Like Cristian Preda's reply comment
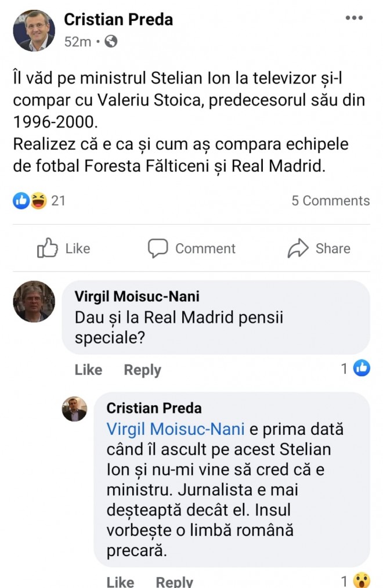Image resolution: width=383 pixels, height=588 pixels. coord(121,581)
